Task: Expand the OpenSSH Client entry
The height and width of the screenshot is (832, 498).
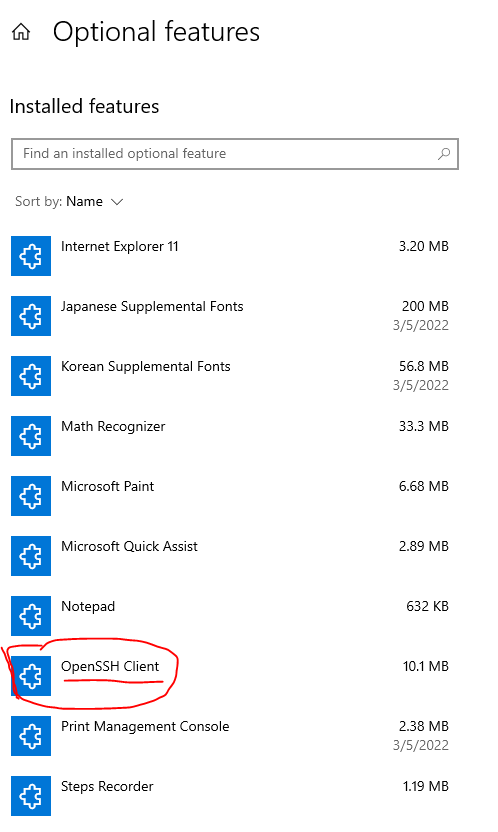Action: tap(230, 675)
